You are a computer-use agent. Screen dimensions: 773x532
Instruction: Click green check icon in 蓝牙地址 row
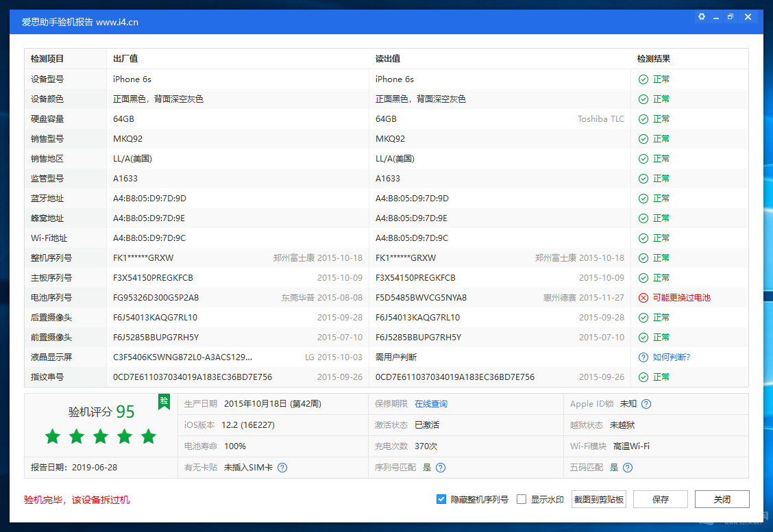click(643, 199)
